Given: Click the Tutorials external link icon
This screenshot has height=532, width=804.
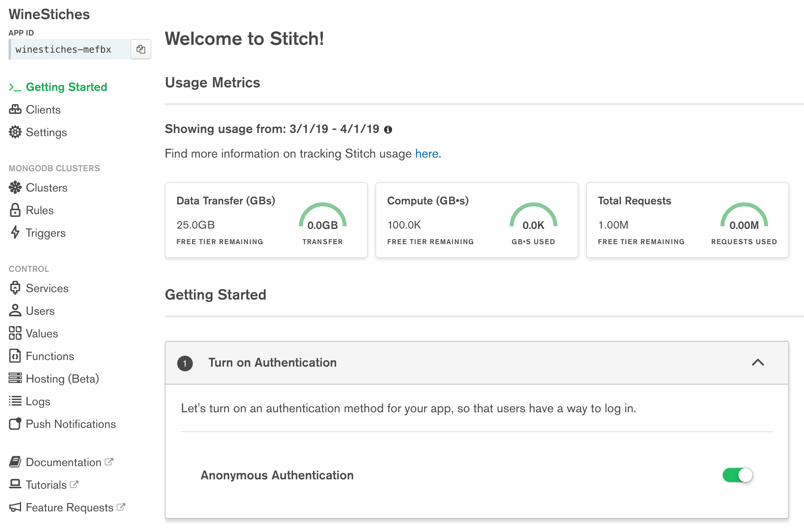Looking at the screenshot, I should click(74, 484).
